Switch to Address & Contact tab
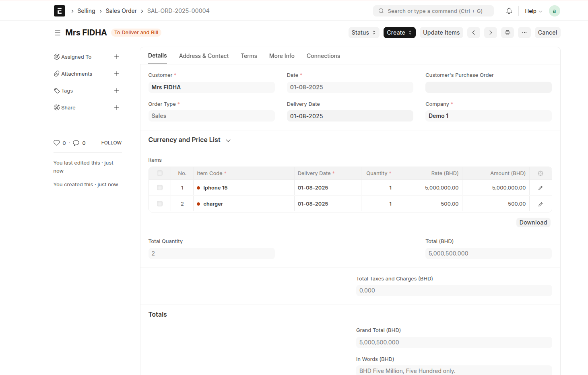The height and width of the screenshot is (375, 588). 204,56
